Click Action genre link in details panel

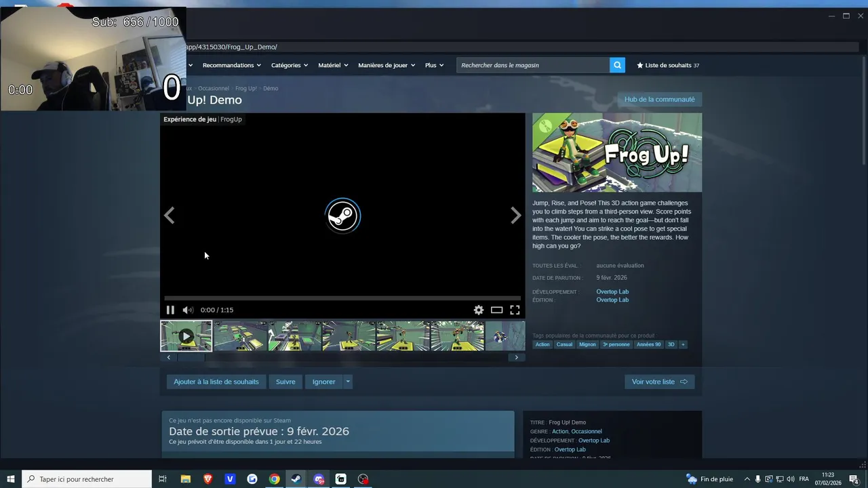pyautogui.click(x=560, y=431)
